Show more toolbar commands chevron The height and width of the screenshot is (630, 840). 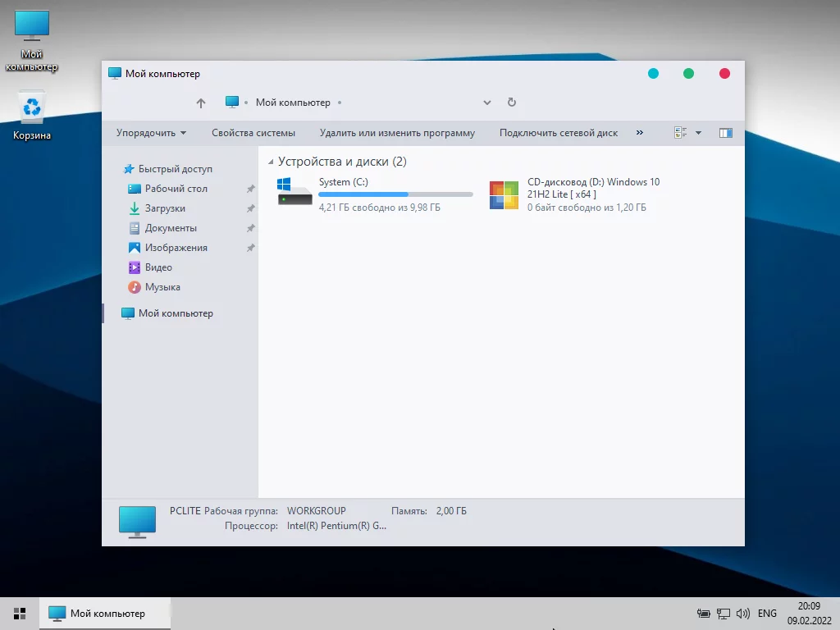640,133
